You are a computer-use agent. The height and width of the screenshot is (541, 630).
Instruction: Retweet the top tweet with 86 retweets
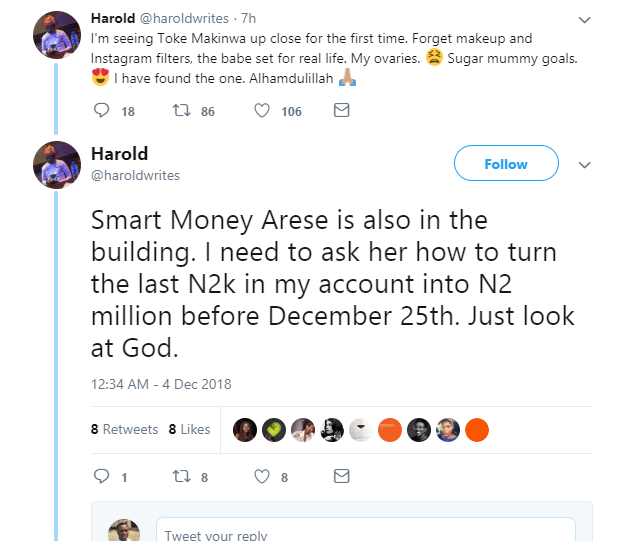(x=182, y=111)
